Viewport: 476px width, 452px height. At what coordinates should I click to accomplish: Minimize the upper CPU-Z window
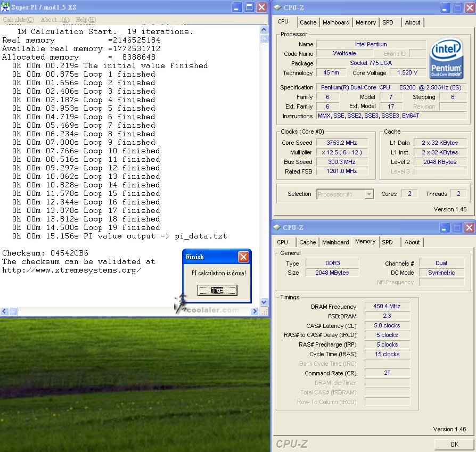[x=445, y=8]
